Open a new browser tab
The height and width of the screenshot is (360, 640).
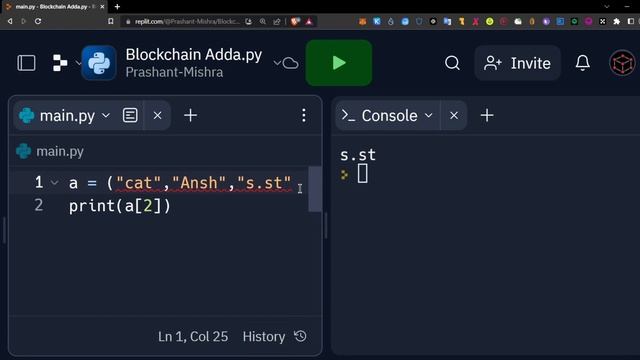tap(117, 7)
